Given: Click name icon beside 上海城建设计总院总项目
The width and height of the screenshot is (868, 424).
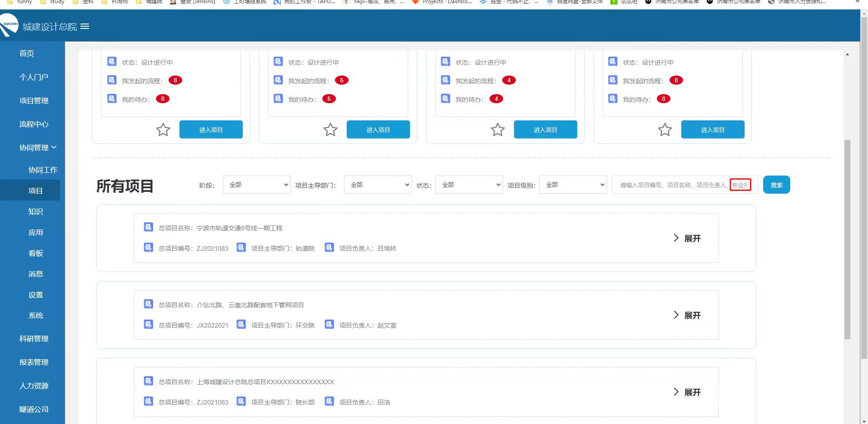Looking at the screenshot, I should (x=148, y=381).
